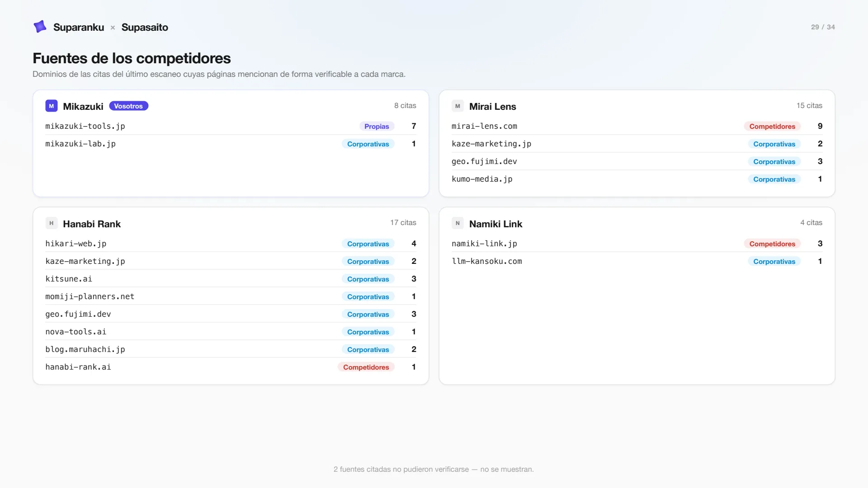This screenshot has width=868, height=488.
Task: Click the 17 citas count for Hanabi Rank
Action: point(403,223)
